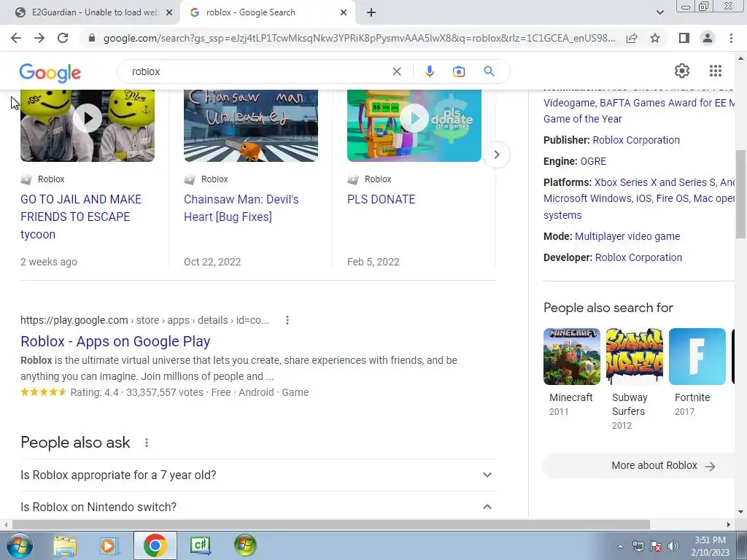Open taskbar clock showing 3:51 PM
The height and width of the screenshot is (560, 747).
710,546
